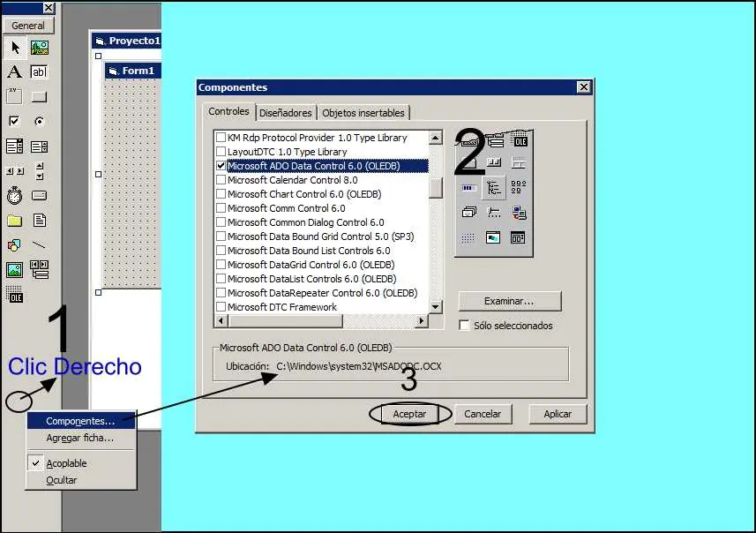Choose the TextBox (abl) control
756x533 pixels.
(x=39, y=71)
